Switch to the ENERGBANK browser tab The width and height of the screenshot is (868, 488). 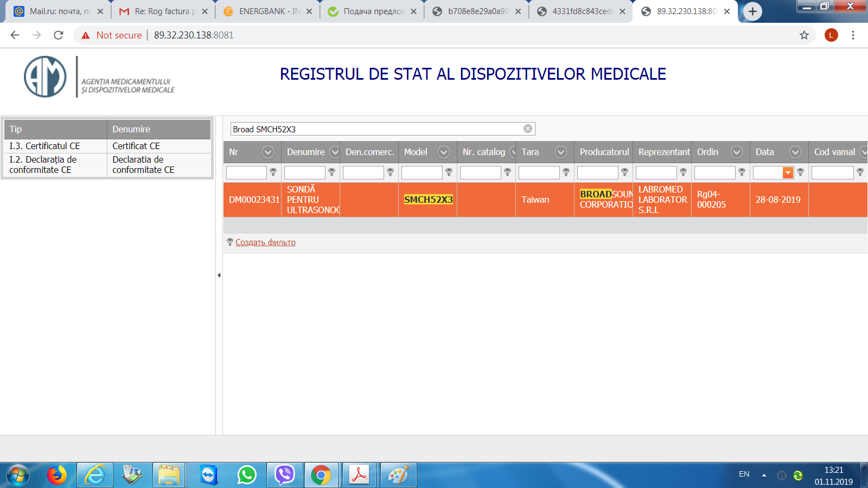(x=268, y=11)
